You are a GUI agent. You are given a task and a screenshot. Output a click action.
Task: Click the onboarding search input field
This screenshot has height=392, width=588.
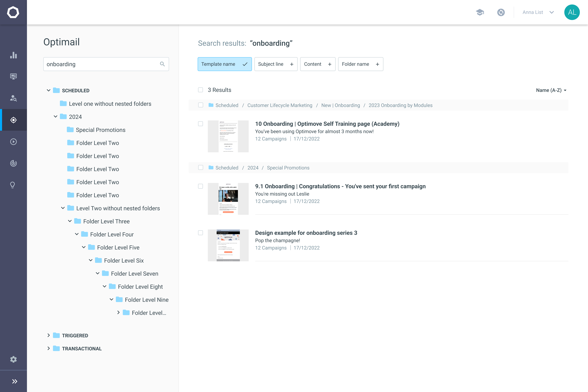click(106, 64)
